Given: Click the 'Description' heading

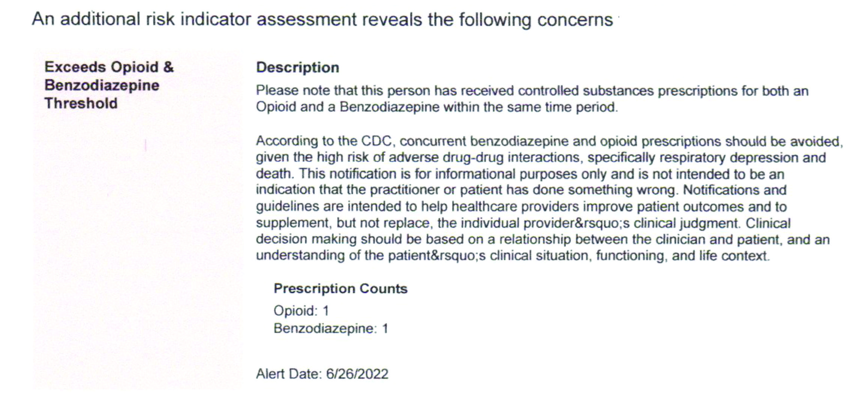Looking at the screenshot, I should [297, 68].
